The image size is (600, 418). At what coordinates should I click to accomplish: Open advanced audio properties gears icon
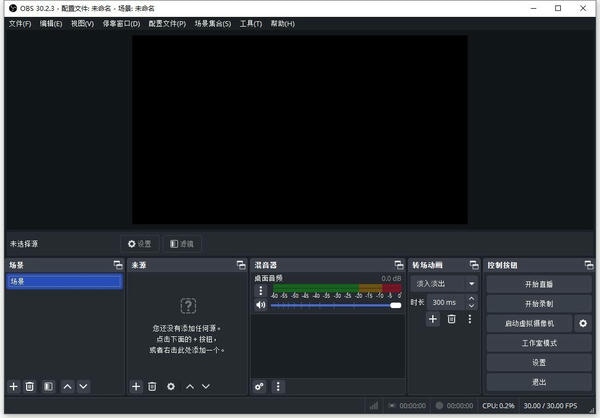coord(259,386)
